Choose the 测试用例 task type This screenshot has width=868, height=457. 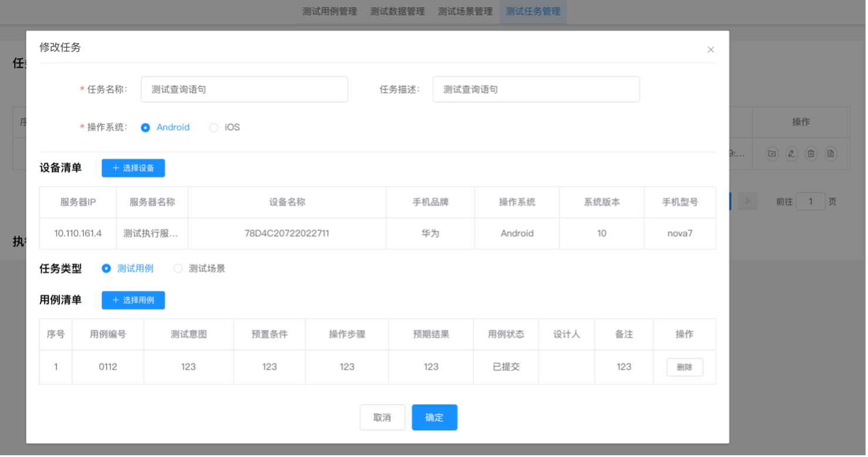coord(106,269)
